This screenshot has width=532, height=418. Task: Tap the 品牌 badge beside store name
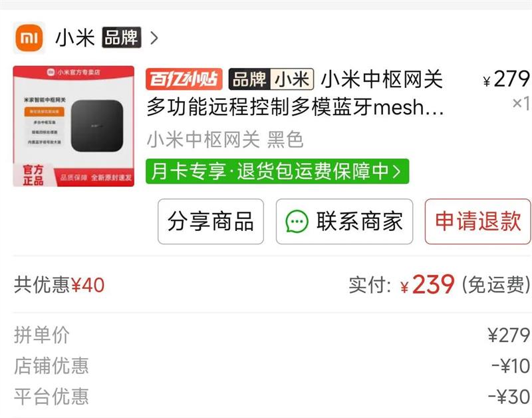[122, 37]
